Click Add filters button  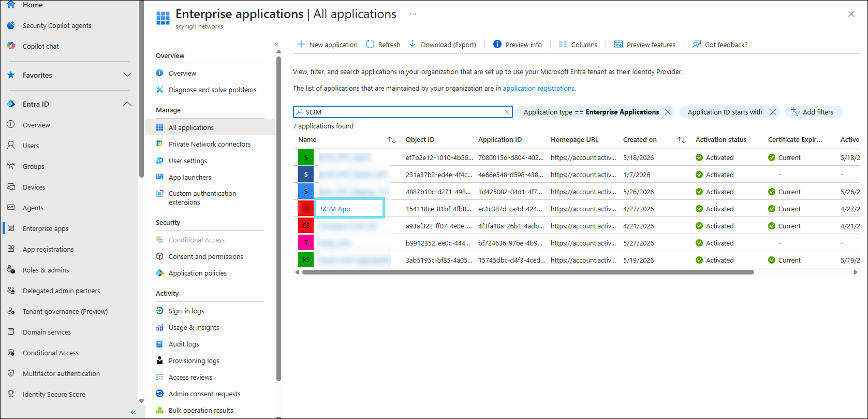pyautogui.click(x=814, y=112)
